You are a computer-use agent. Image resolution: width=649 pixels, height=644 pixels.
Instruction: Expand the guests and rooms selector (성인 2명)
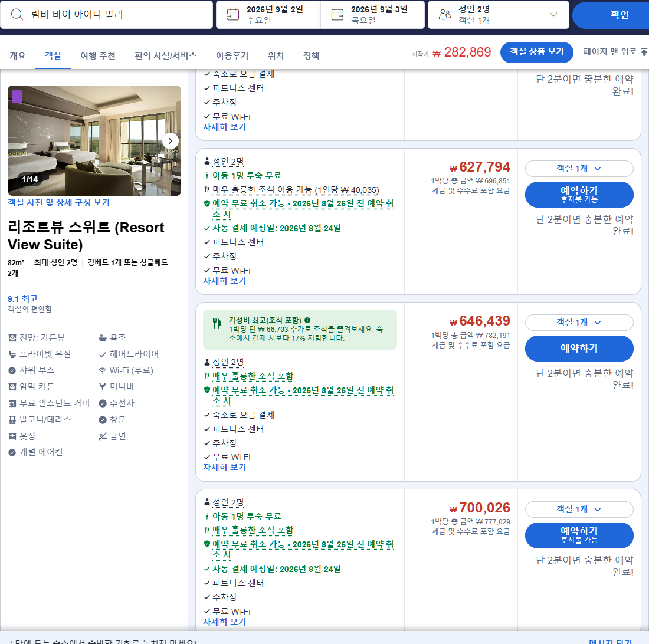499,15
